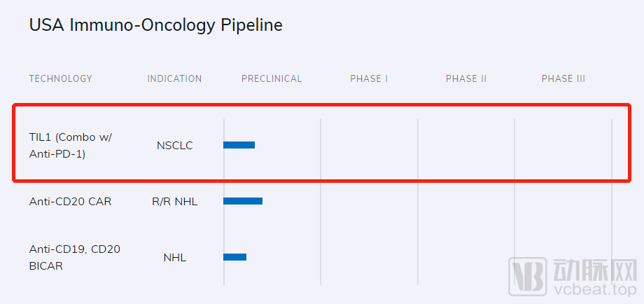Click the PHASE I column header

pos(369,78)
